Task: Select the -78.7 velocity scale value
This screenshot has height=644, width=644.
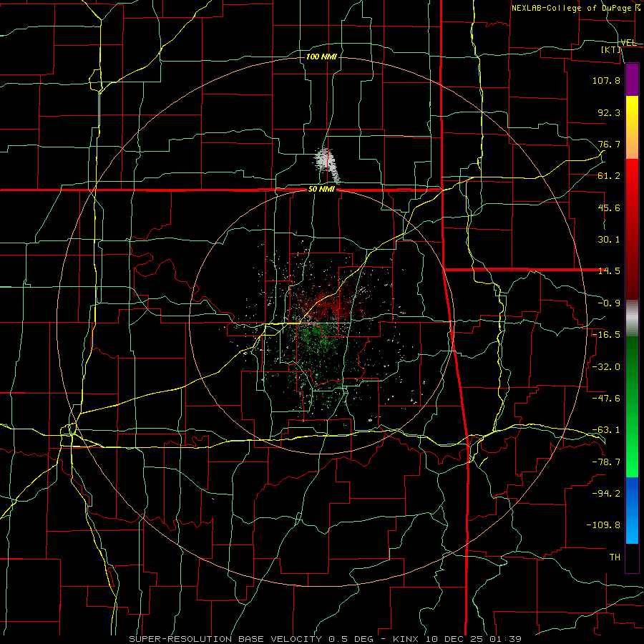Action: tap(606, 462)
